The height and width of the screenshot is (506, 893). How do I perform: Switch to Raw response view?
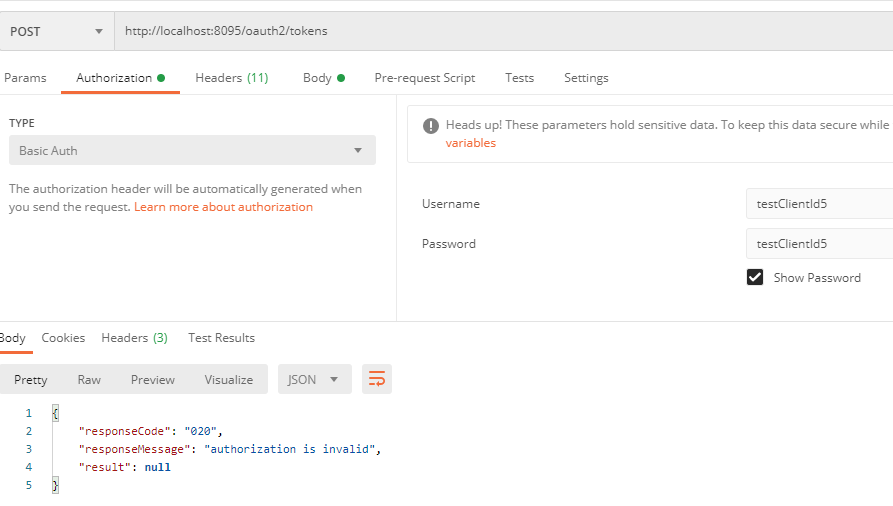tap(89, 380)
